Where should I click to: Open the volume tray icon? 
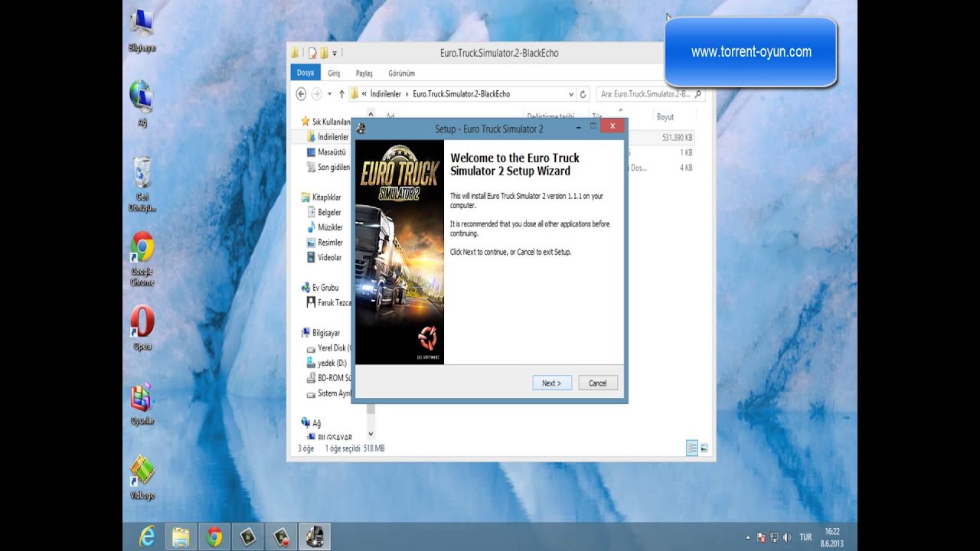click(x=787, y=538)
